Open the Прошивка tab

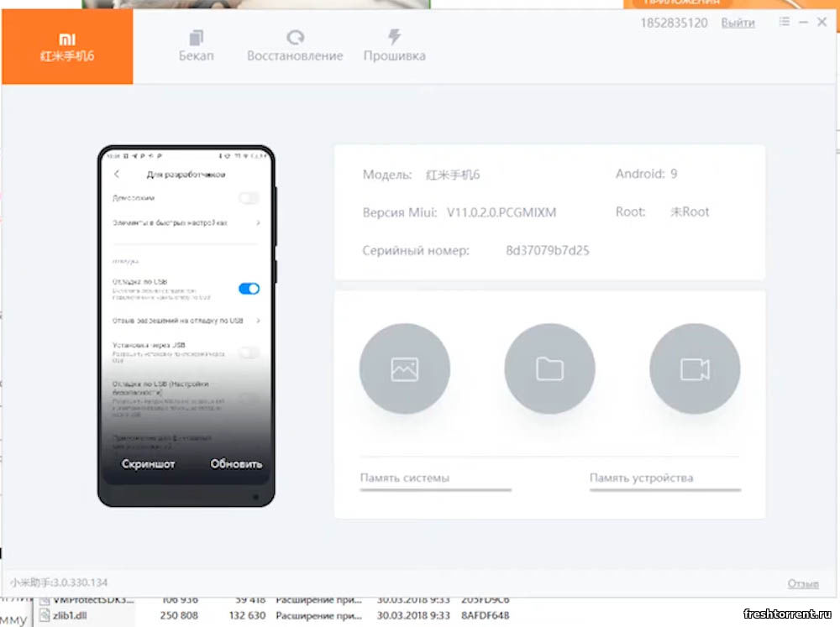click(x=394, y=46)
